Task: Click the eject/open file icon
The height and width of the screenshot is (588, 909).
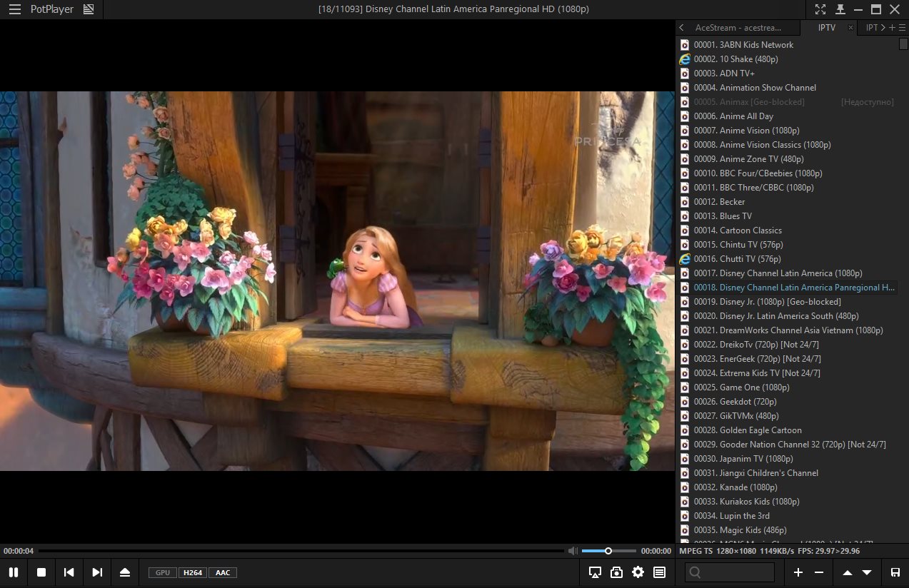Action: (125, 572)
